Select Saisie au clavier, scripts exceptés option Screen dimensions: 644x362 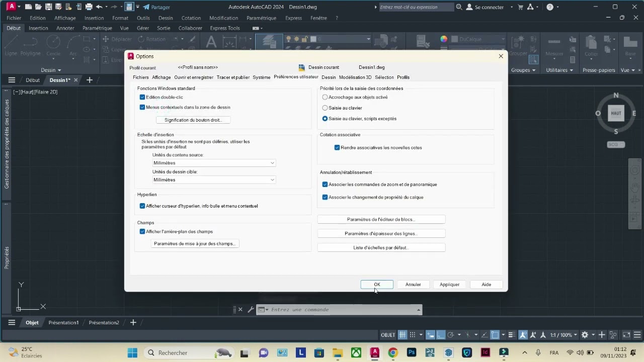click(325, 119)
